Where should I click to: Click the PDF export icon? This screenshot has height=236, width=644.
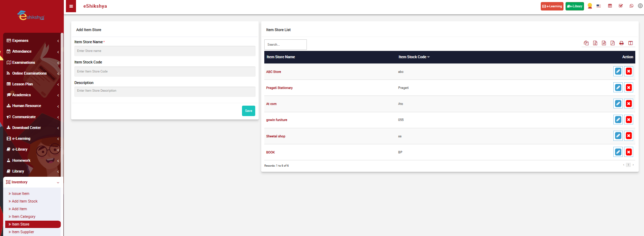612,43
